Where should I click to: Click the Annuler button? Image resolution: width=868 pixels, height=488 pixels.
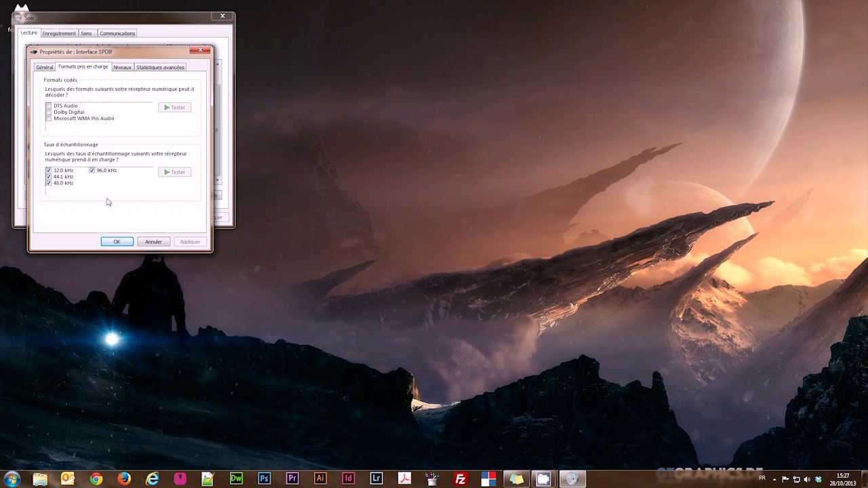point(153,242)
